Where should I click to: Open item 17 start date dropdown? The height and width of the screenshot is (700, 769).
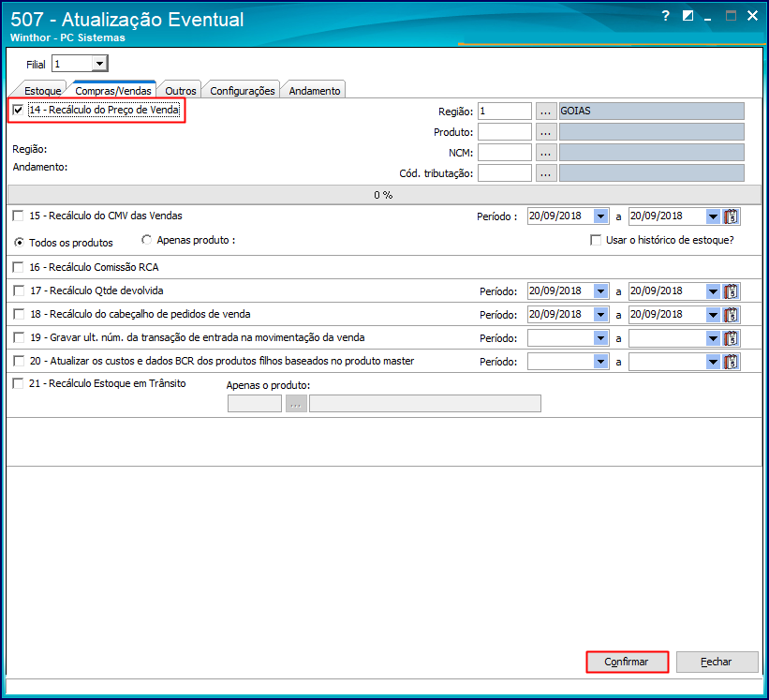coord(600,291)
